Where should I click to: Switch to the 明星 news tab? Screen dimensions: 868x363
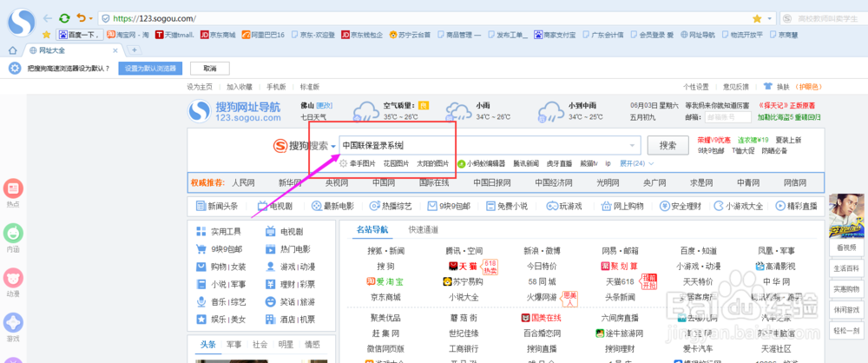(x=286, y=344)
